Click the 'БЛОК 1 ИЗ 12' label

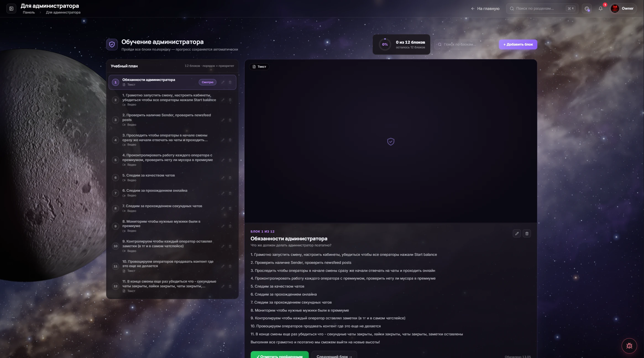coord(262,231)
